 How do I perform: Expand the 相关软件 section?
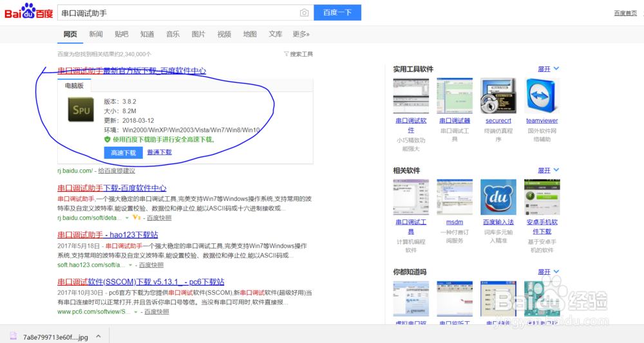tap(548, 171)
